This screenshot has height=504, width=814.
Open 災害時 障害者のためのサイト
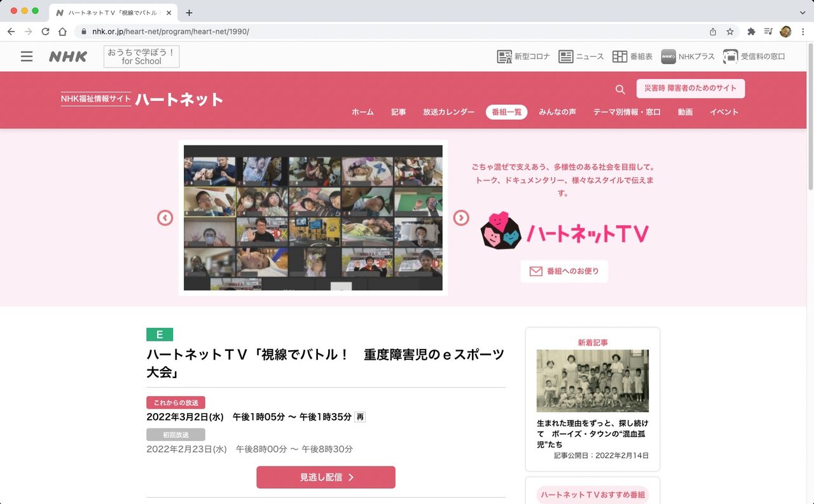point(691,88)
